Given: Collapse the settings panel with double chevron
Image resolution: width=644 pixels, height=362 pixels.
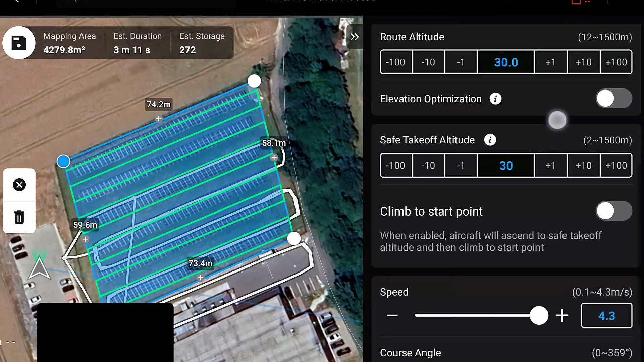Looking at the screenshot, I should click(x=355, y=37).
